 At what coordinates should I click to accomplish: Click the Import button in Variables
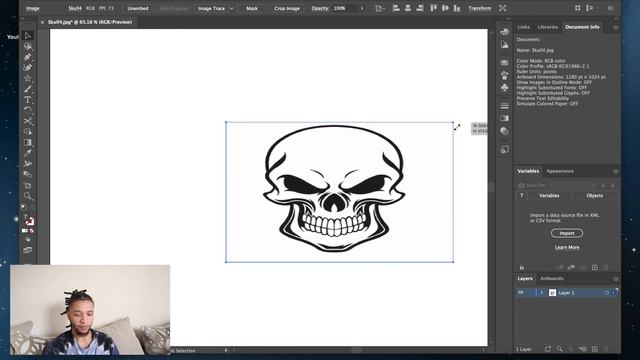(567, 233)
